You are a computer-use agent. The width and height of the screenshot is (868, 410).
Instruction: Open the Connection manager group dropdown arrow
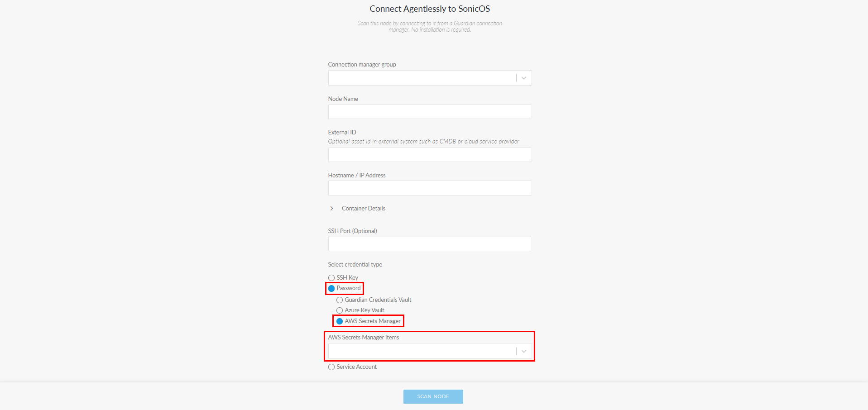point(523,78)
